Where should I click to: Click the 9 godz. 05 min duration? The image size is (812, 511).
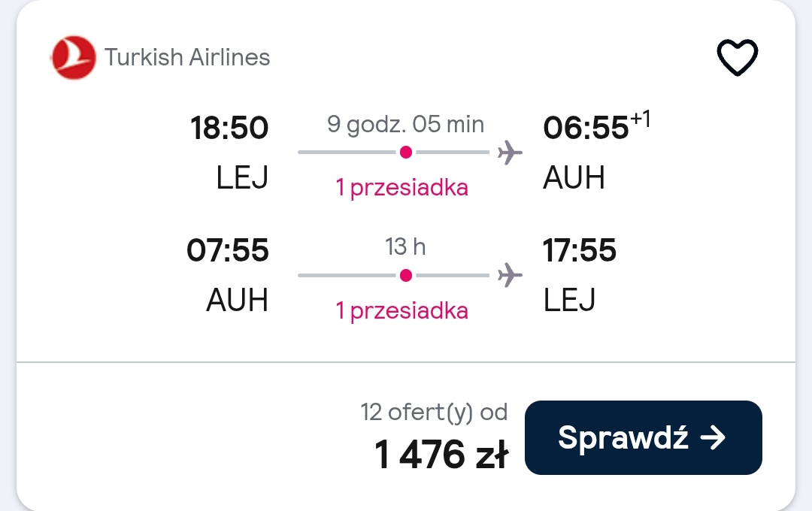coord(405,124)
